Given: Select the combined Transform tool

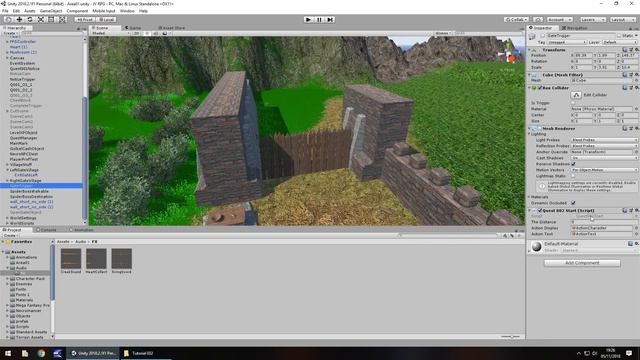Looking at the screenshot, I should point(62,19).
